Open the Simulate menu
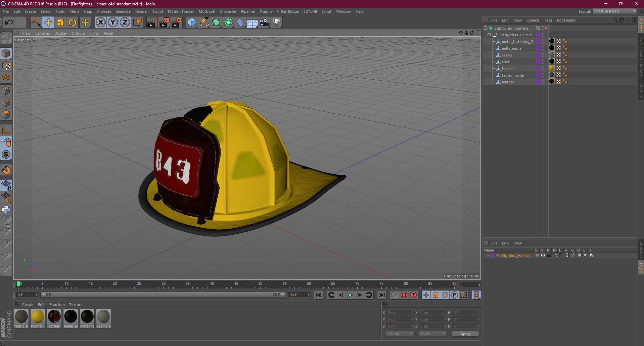 [123, 11]
